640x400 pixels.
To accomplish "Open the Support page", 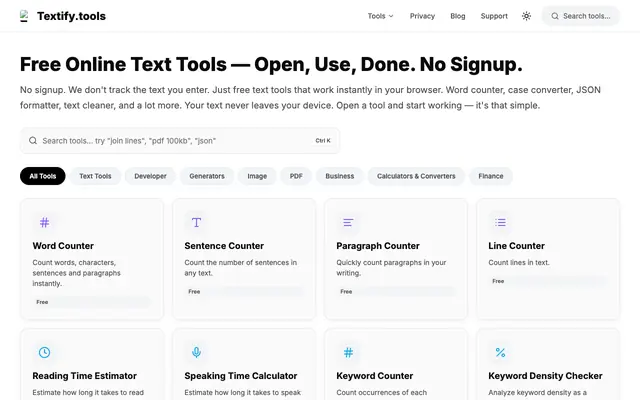I will pos(494,16).
